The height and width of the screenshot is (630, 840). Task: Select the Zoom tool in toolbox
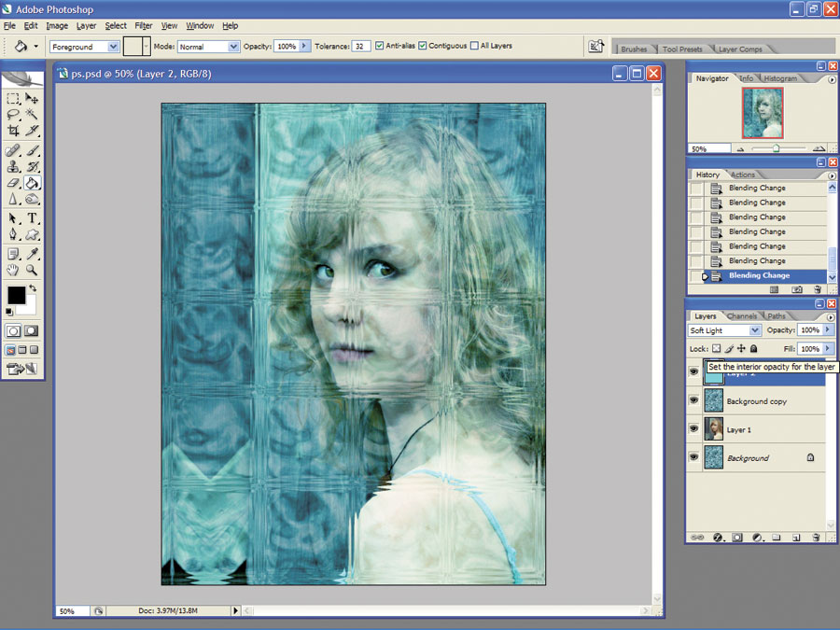pos(32,270)
